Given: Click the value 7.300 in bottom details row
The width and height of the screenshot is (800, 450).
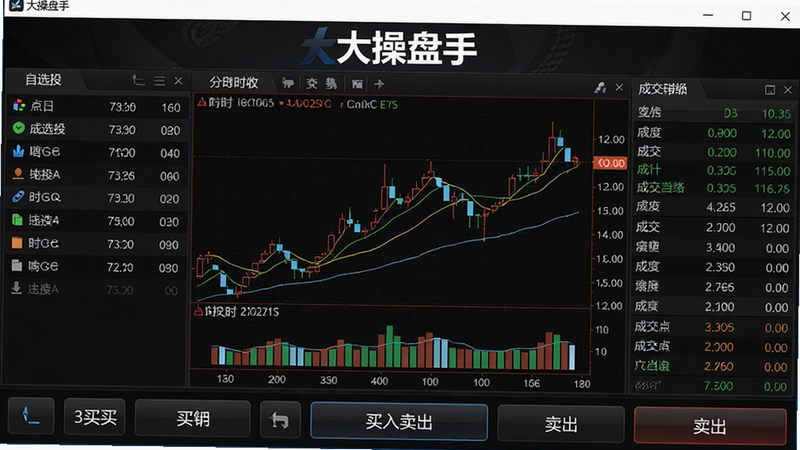Looking at the screenshot, I should coord(718,386).
